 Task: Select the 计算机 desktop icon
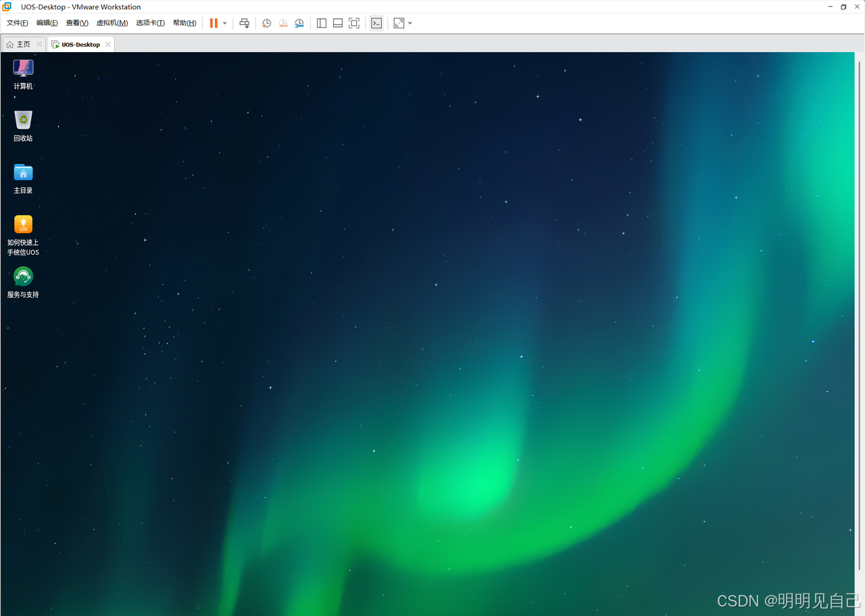(23, 74)
